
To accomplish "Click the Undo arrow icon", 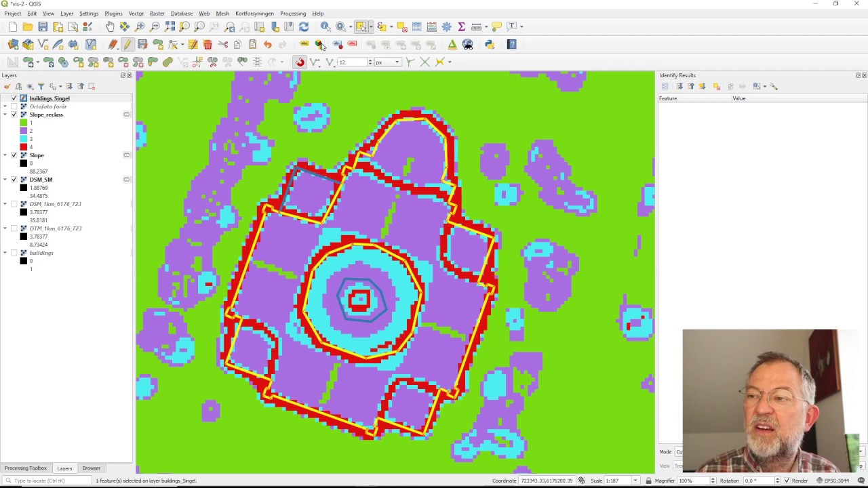I will tap(267, 44).
